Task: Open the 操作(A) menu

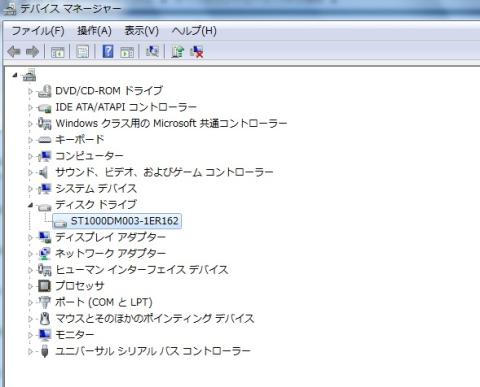Action: click(x=94, y=31)
